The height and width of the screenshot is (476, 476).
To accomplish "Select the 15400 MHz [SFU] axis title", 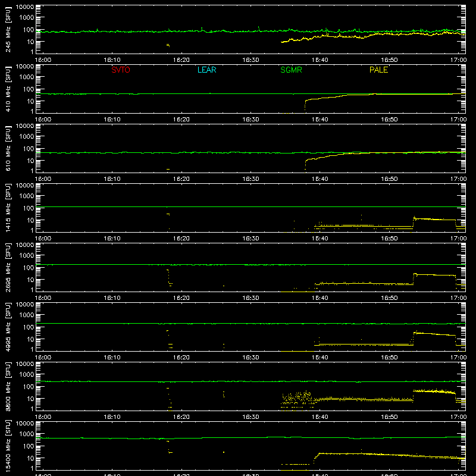I will pyautogui.click(x=8, y=446).
